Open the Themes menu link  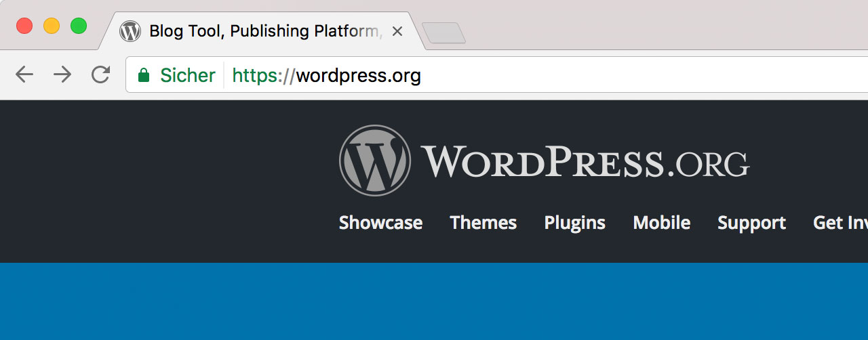coord(484,223)
